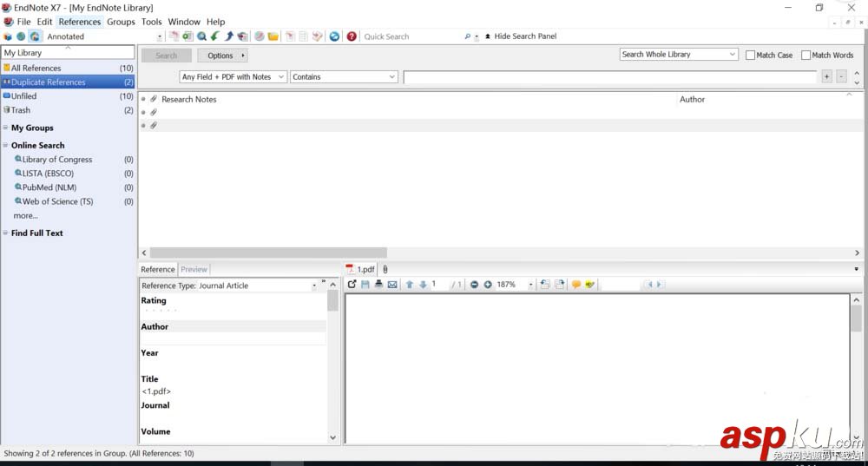
Task: Click the Sticky Note comment icon
Action: [576, 285]
